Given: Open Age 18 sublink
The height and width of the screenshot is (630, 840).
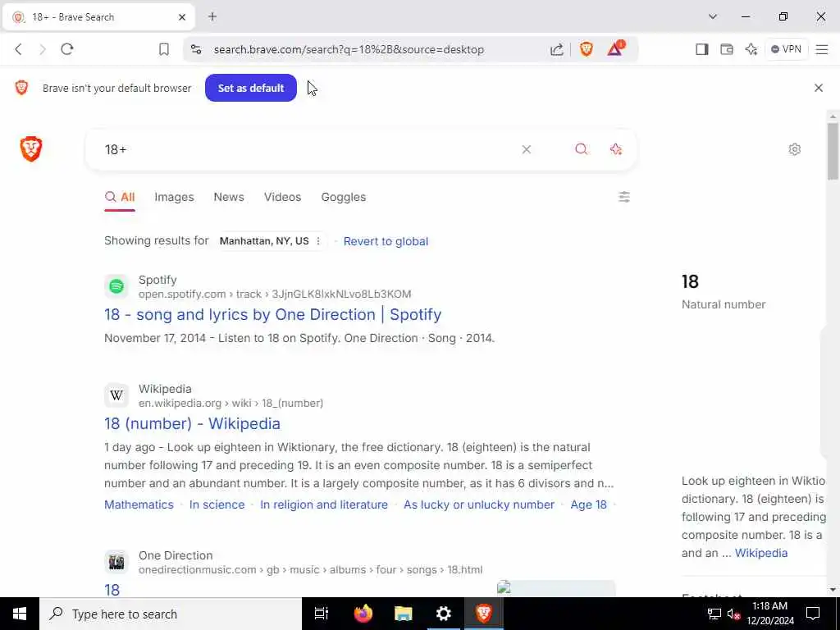Looking at the screenshot, I should [x=589, y=504].
